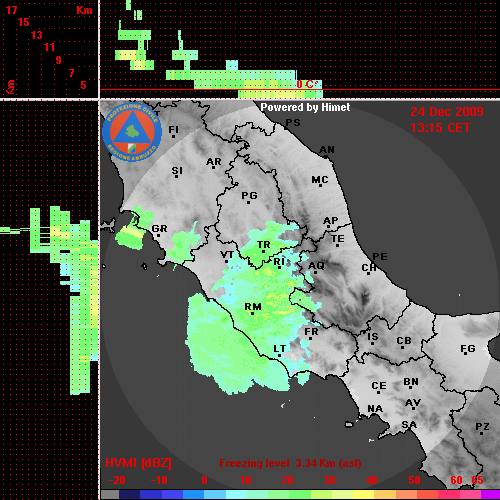Select the LT city marker

click(x=279, y=349)
